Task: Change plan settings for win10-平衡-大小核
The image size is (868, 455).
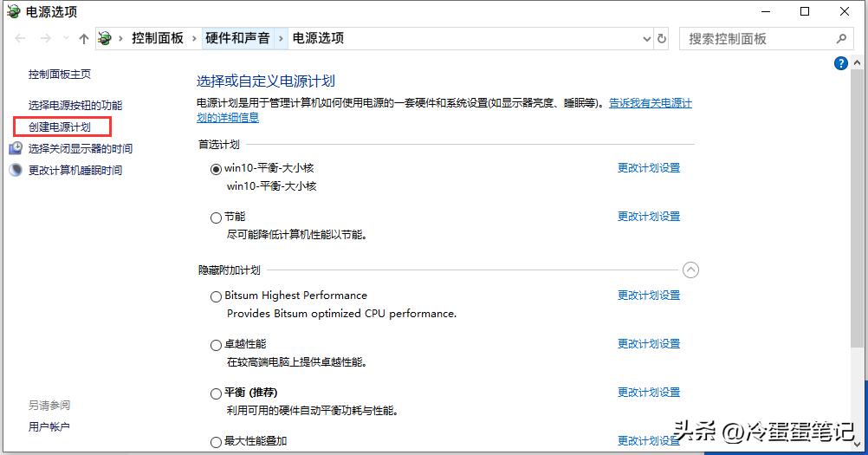Action: pyautogui.click(x=649, y=168)
